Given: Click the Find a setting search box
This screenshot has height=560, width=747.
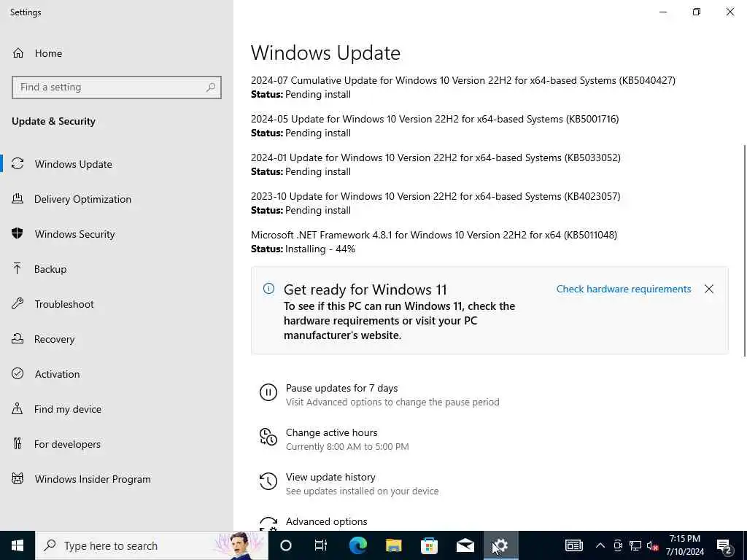Looking at the screenshot, I should (117, 87).
